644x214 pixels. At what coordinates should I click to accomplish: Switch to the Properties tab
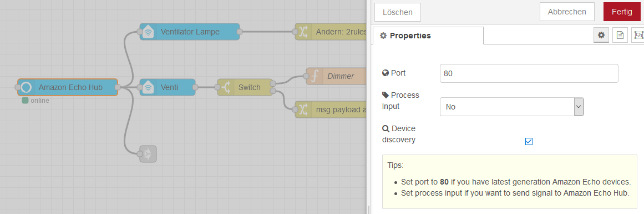[x=428, y=36]
